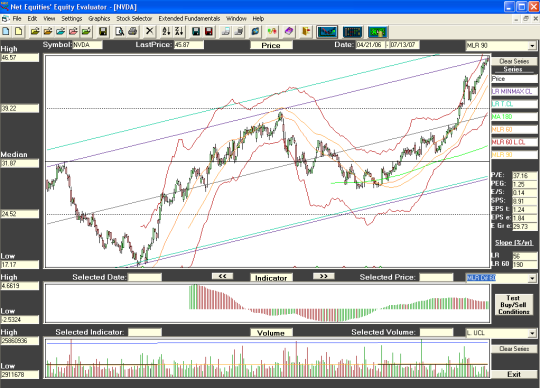Click the second gray window-layout icon
This screenshot has width=540, height=388.
[238, 31]
